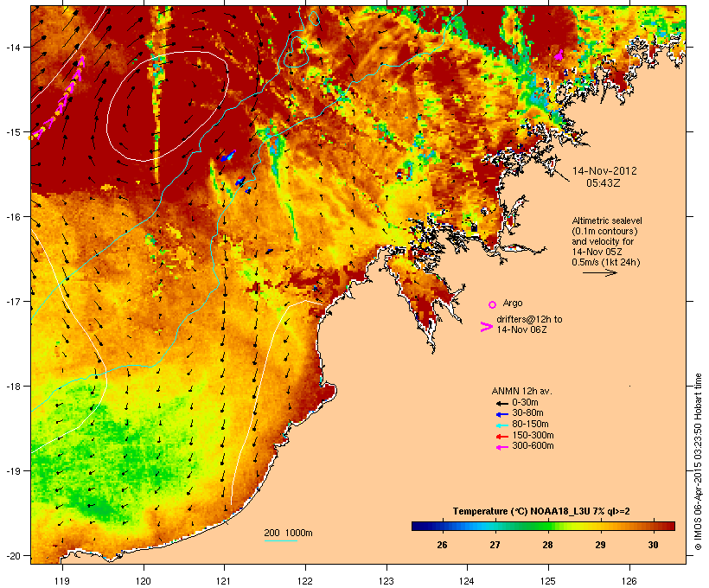Image resolution: width=709 pixels, height=588 pixels.
Task: Click the colorbar tick label 27
Action: coord(495,545)
